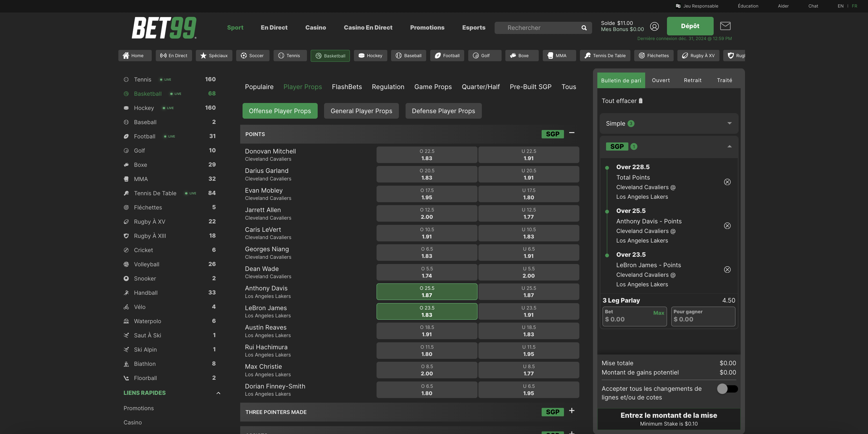The width and height of the screenshot is (868, 434).
Task: Select Darius Garland U 20.5 odds
Action: (x=529, y=174)
